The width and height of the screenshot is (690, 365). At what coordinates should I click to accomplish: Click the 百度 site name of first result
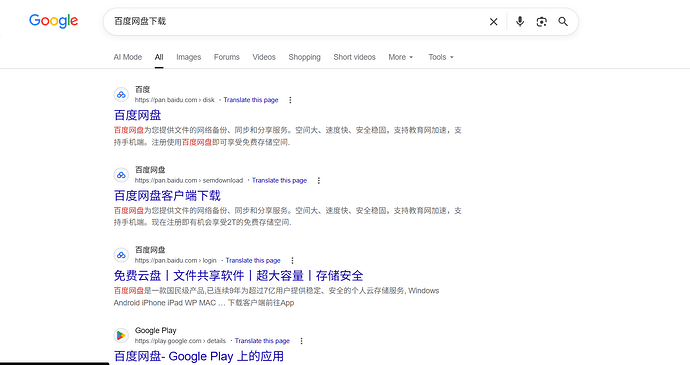(143, 89)
